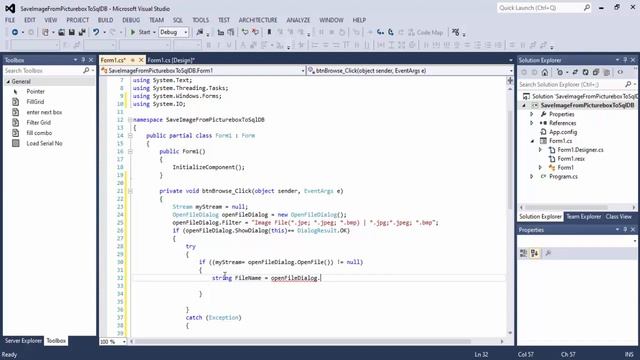Click the Navigate Backward toolbar icon
The height and width of the screenshot is (360, 640).
15,32
